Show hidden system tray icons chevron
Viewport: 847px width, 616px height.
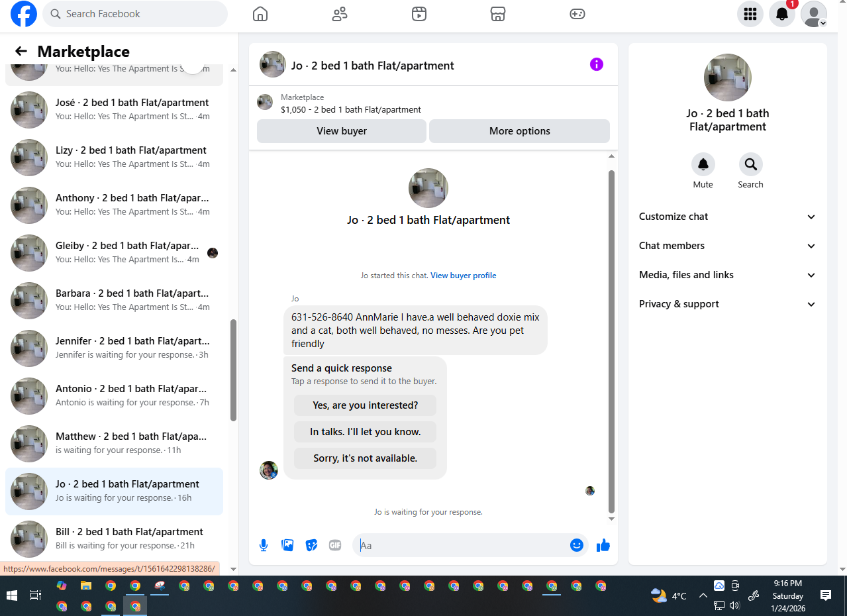[x=703, y=595]
